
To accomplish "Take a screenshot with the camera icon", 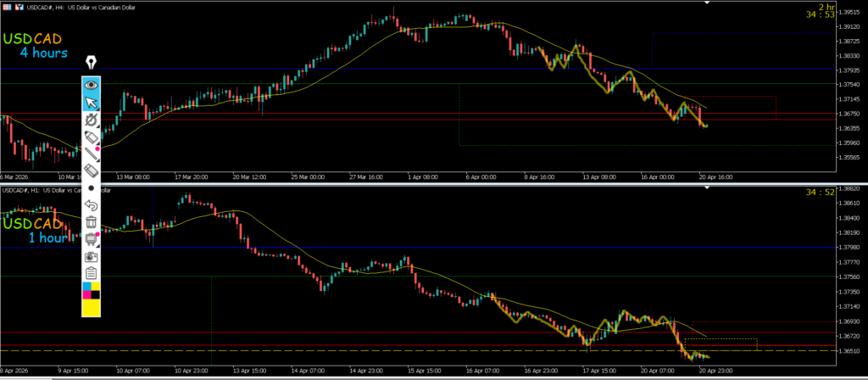I will click(x=91, y=256).
